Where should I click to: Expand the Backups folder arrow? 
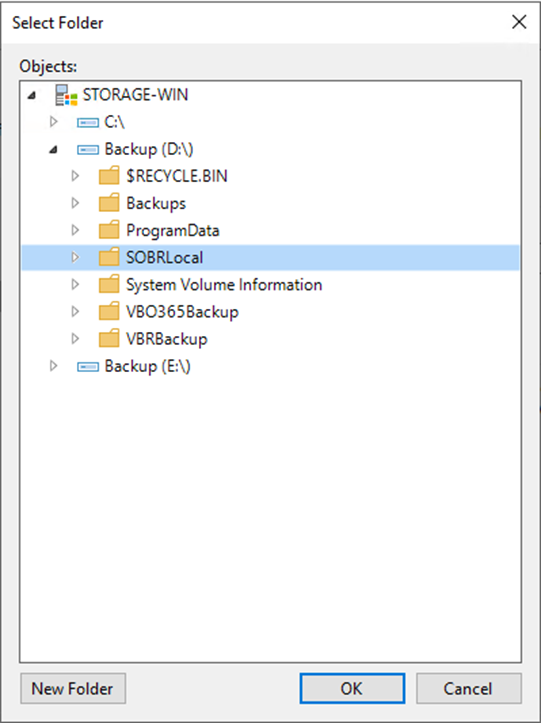point(75,203)
